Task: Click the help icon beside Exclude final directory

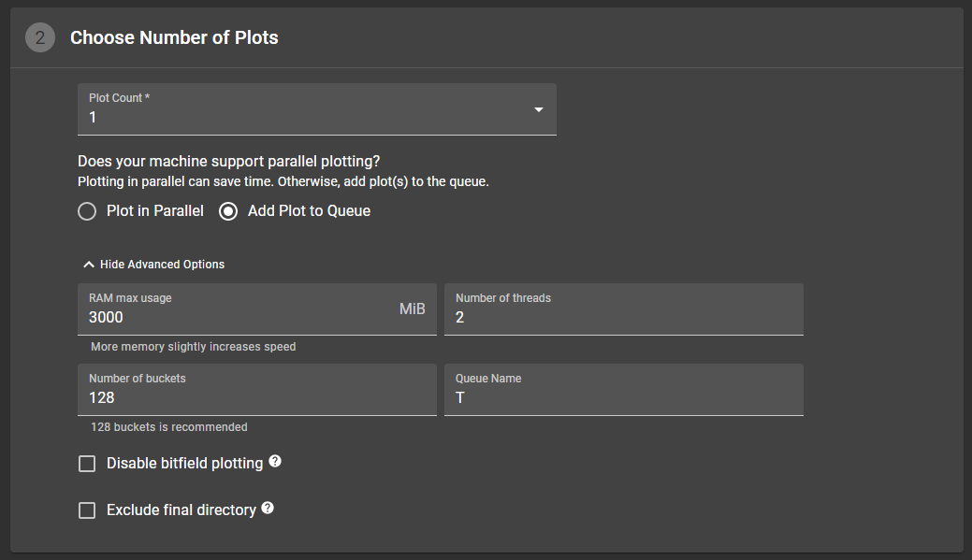Action: coord(268,506)
